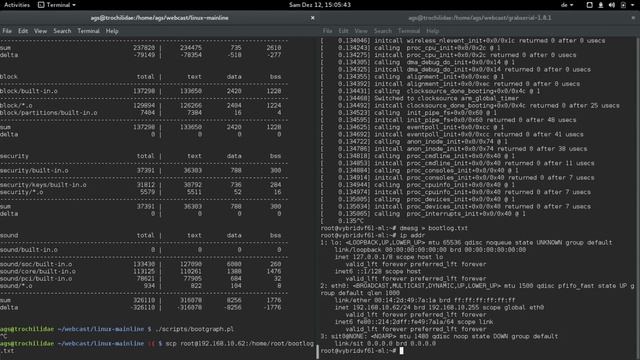Click the 'inet 192.168.10.62/24' line

tap(440, 307)
